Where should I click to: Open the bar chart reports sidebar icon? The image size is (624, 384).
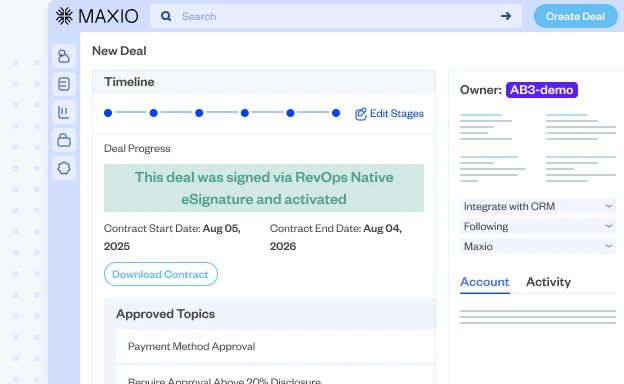coord(64,112)
